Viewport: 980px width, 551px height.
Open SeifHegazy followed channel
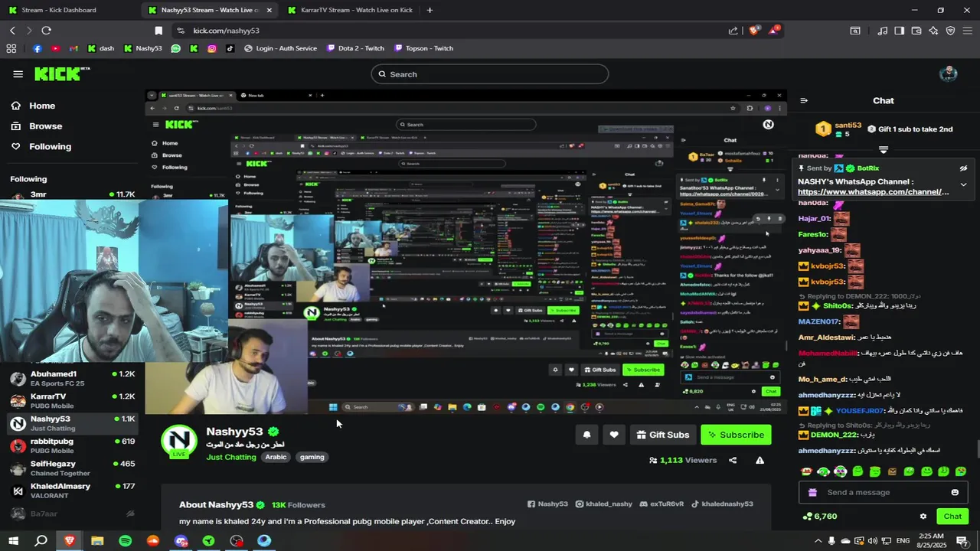pos(72,468)
